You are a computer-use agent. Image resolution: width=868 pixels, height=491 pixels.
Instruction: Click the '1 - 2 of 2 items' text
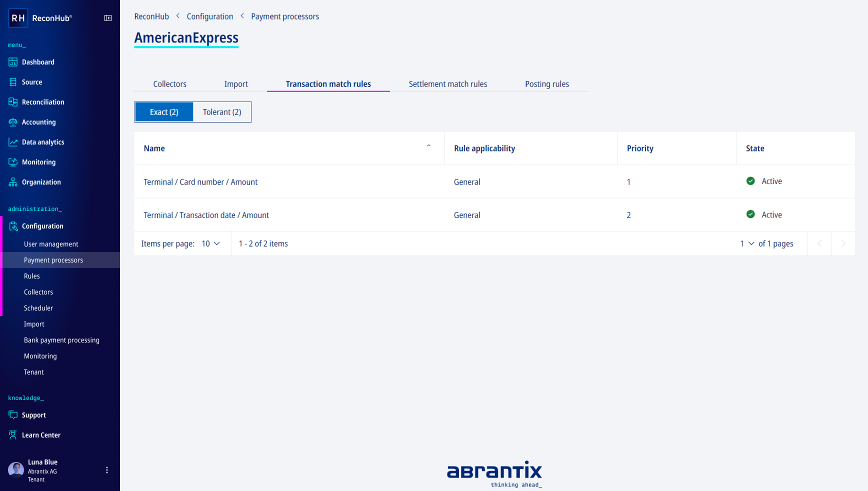[263, 243]
